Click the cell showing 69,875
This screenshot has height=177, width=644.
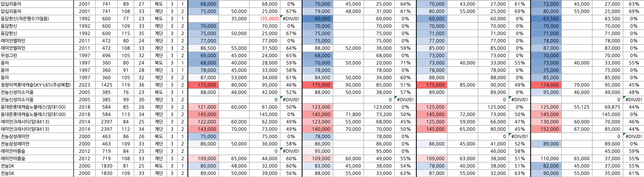click(607, 107)
